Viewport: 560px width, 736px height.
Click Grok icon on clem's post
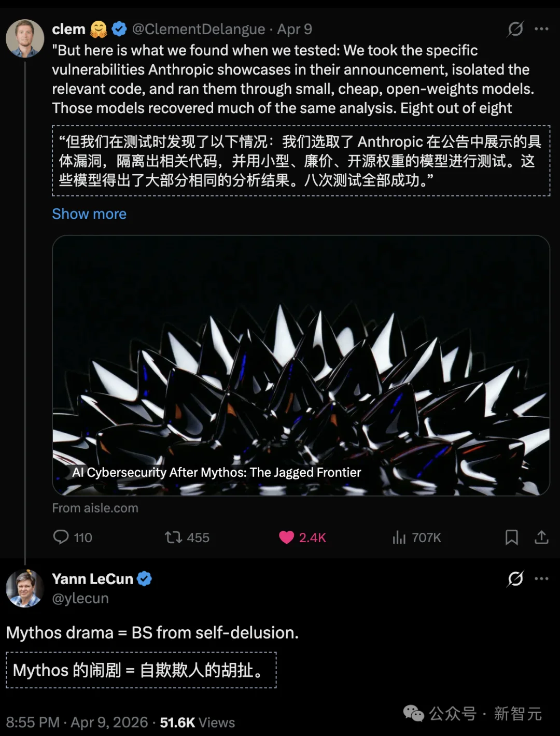pos(515,29)
